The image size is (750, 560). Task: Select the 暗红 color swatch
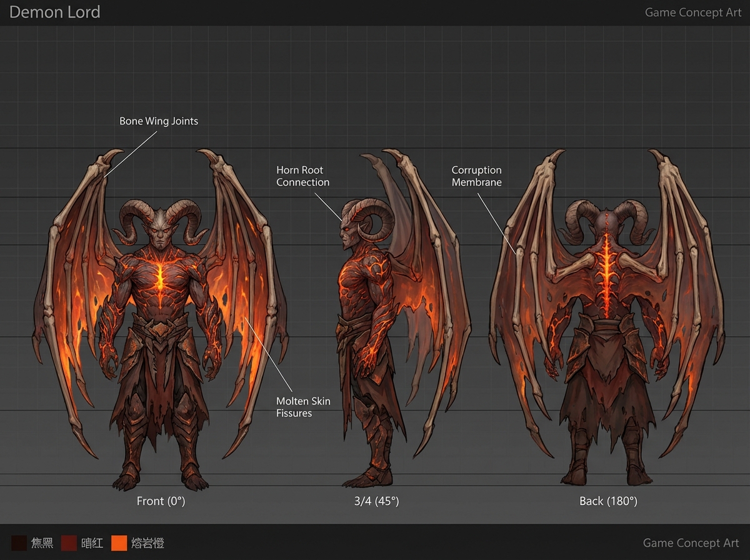[69, 543]
